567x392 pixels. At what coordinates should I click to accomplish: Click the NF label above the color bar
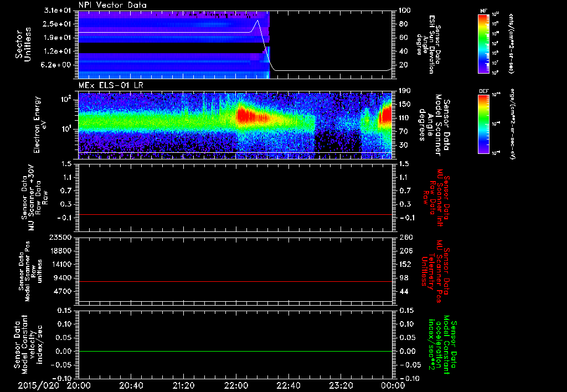pos(483,11)
